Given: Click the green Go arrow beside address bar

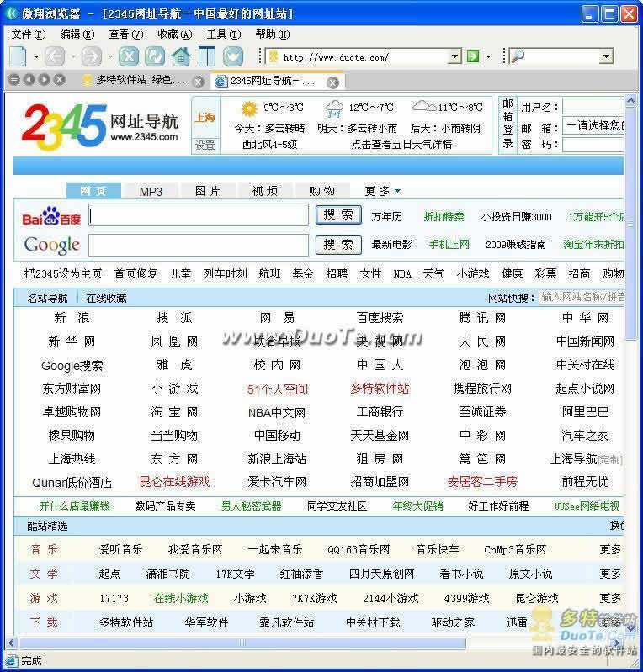Looking at the screenshot, I should (x=473, y=56).
